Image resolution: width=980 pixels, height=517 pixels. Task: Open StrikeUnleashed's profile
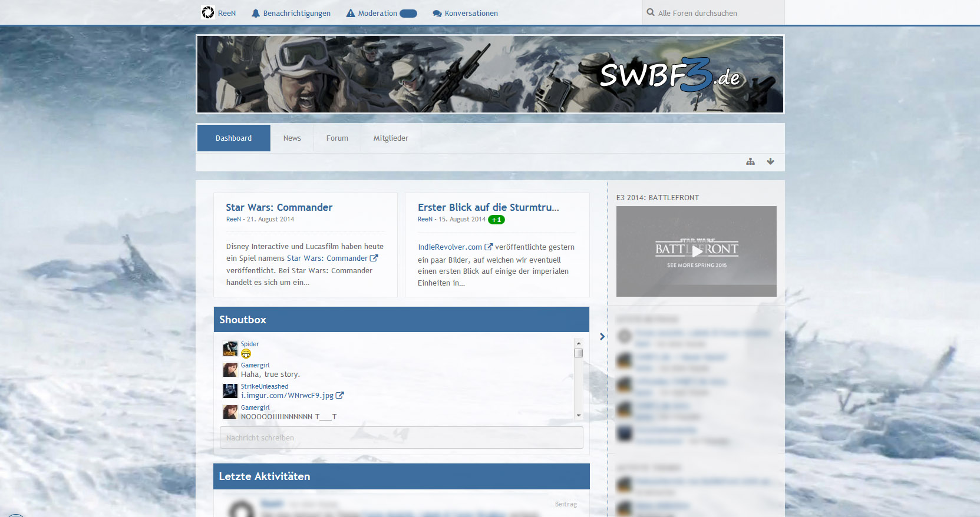(265, 386)
